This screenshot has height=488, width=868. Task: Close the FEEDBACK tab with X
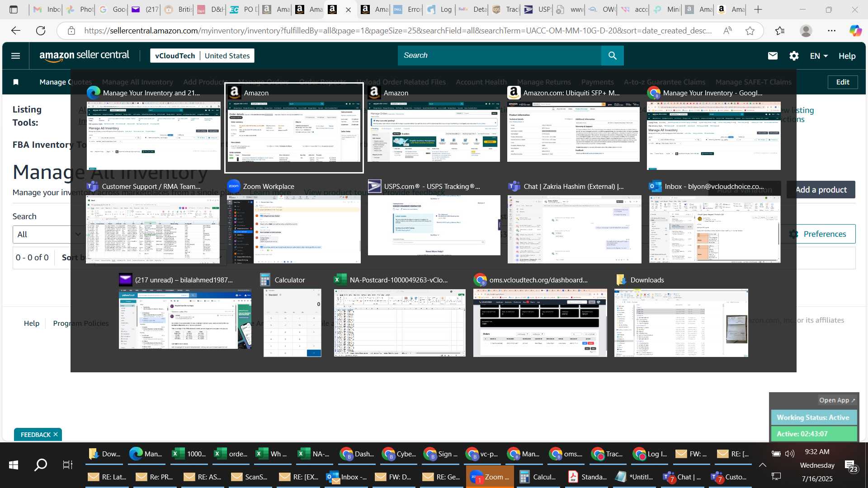(x=56, y=434)
